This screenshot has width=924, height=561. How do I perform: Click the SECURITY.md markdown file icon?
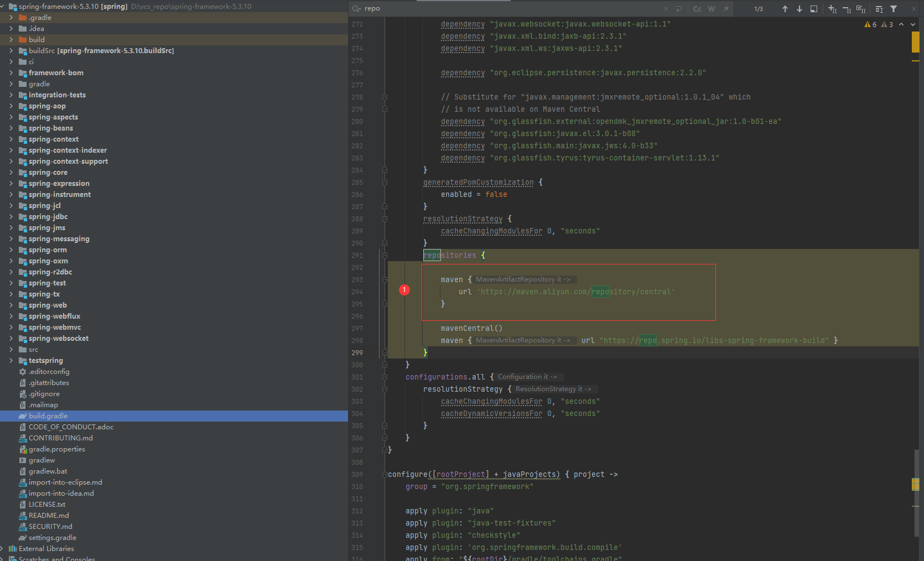coord(23,527)
